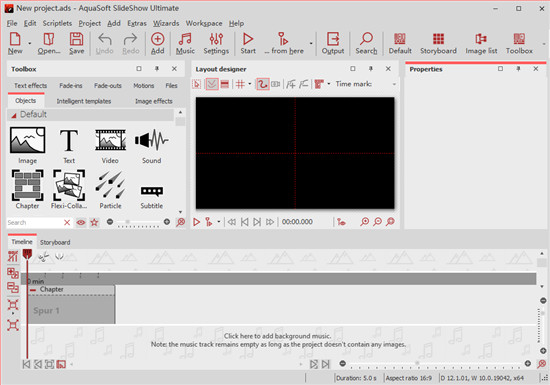Switch to Toolbox workspace layout
Screen dimensions: 550x385
[519, 43]
